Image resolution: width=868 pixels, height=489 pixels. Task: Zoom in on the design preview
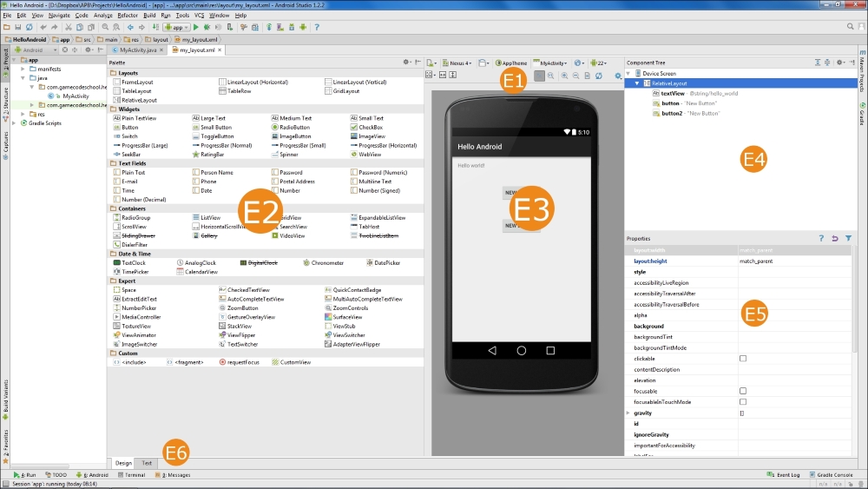click(x=564, y=76)
